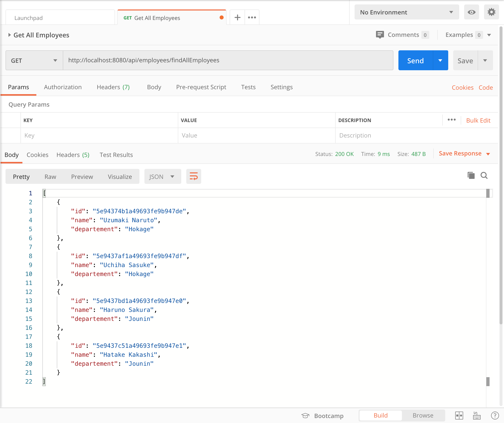Click the copy response body icon
This screenshot has height=423, width=504.
click(x=471, y=175)
